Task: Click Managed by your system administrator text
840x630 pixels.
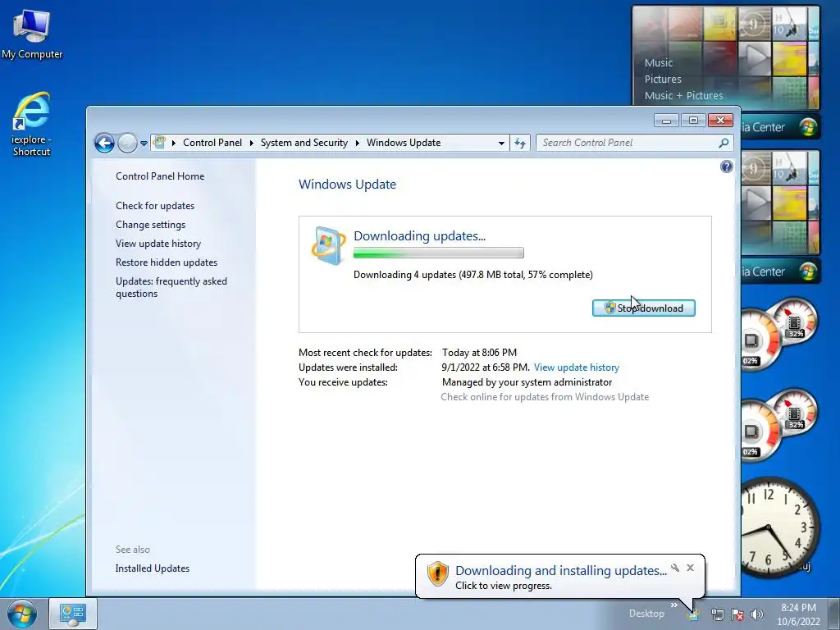Action: point(527,382)
